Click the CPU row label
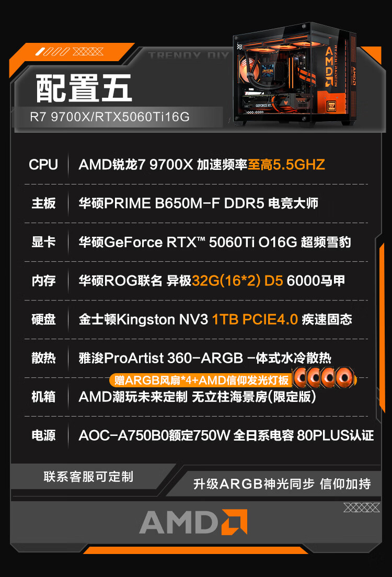Image resolution: width=392 pixels, height=577 pixels. click(x=43, y=165)
